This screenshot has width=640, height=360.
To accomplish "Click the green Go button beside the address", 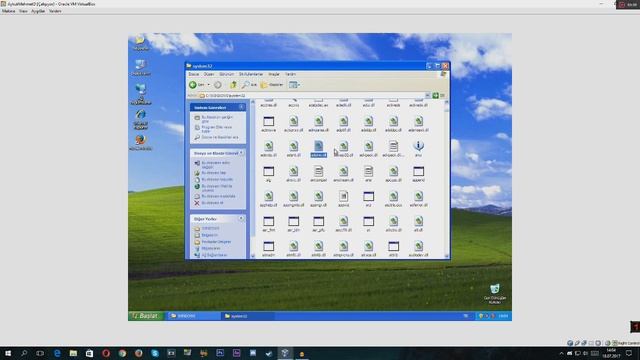I will point(436,96).
